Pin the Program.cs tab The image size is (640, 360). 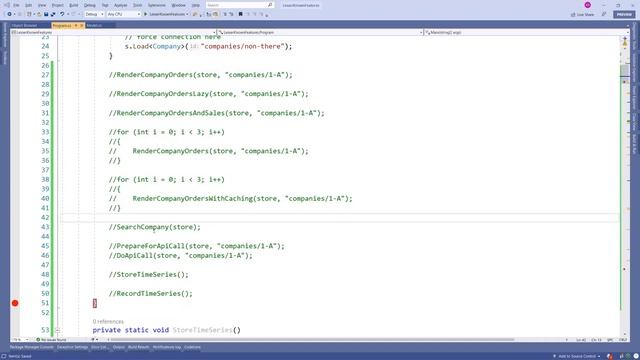coord(76,25)
